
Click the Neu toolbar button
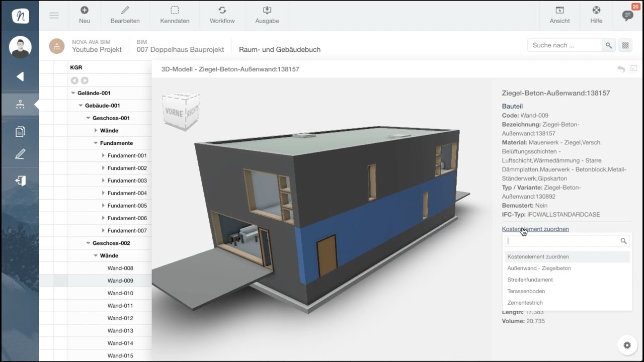85,15
